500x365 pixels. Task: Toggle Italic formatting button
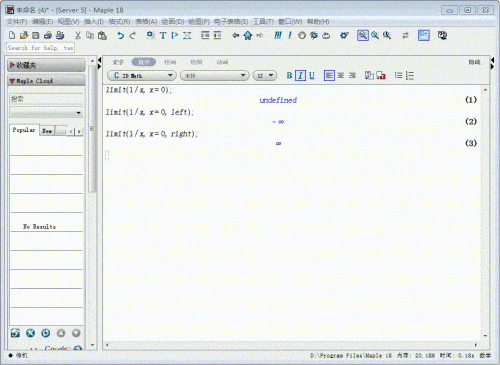point(300,76)
